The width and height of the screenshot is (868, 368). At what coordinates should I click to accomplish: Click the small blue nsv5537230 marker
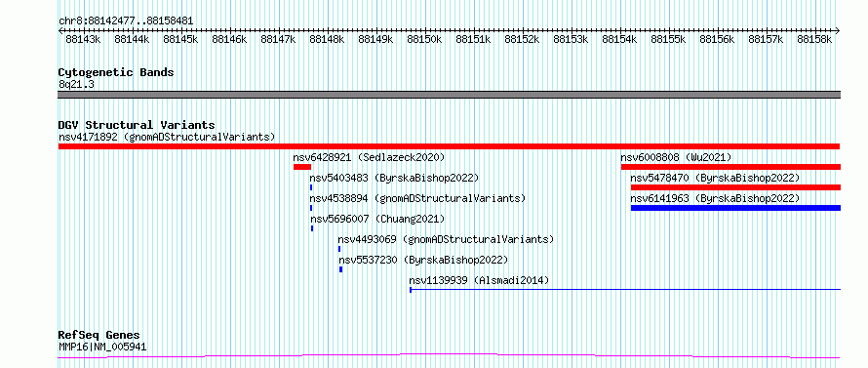click(x=340, y=269)
